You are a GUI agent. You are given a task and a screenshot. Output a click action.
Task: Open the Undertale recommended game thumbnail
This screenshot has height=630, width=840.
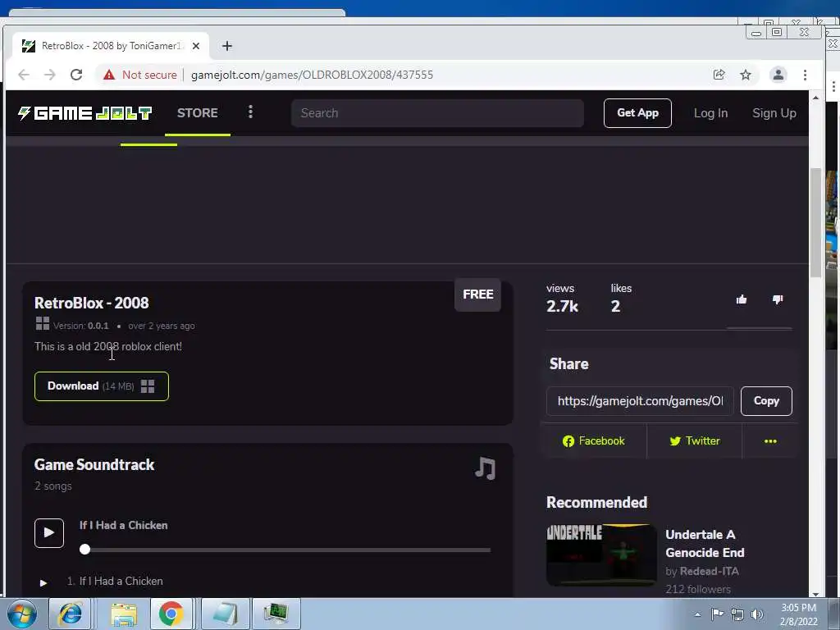click(601, 555)
